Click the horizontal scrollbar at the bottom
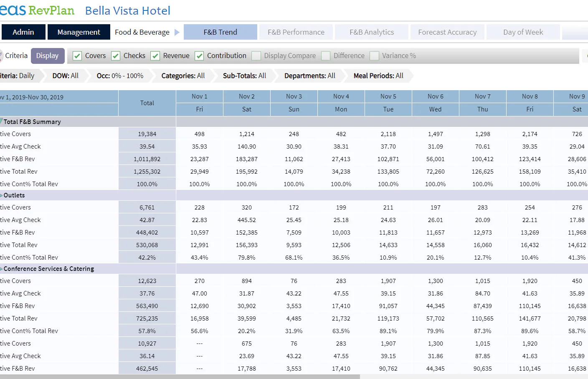Viewport: 588px width, 379px height. (180, 376)
